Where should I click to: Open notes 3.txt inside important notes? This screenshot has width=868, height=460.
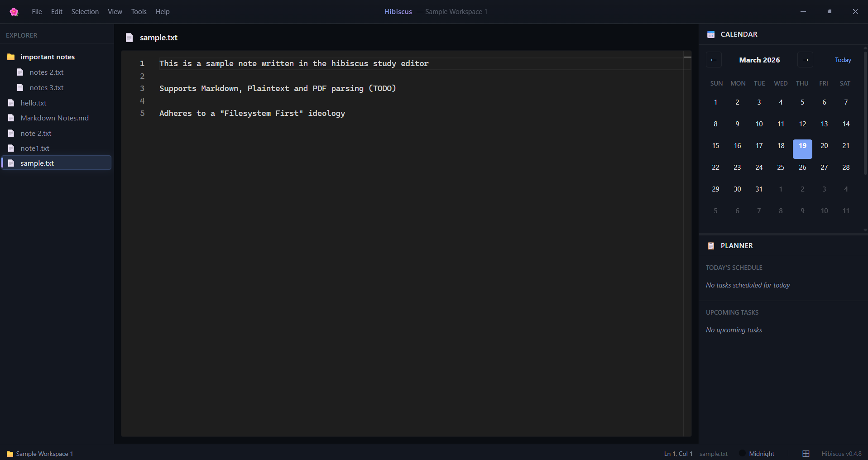click(46, 88)
